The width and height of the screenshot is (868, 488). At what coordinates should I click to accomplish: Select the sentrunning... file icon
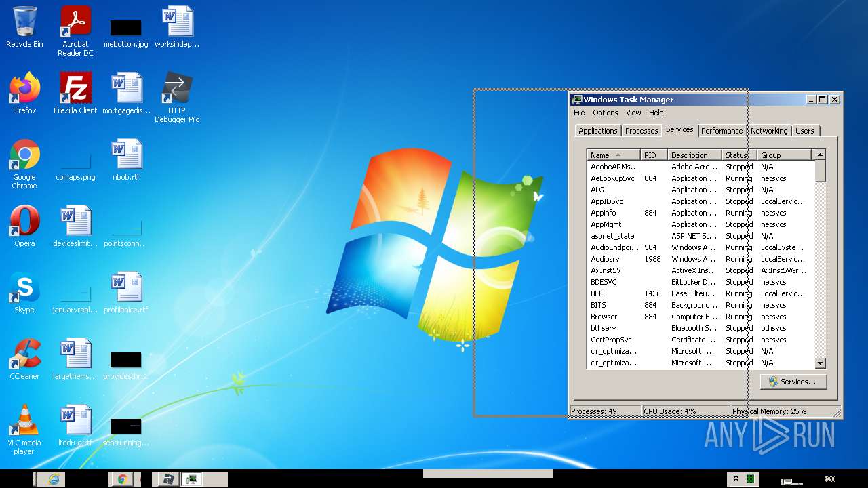pyautogui.click(x=126, y=431)
